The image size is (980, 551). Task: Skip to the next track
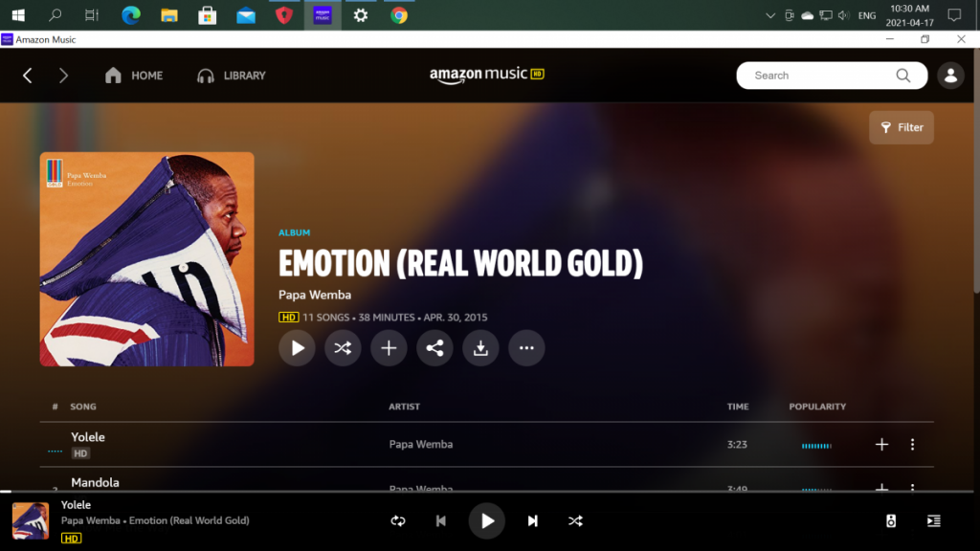[x=532, y=521]
